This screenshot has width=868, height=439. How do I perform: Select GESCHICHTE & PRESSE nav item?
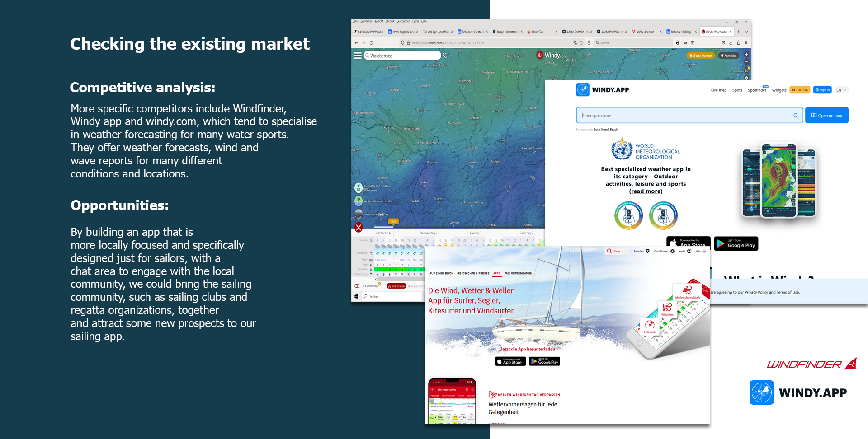pyautogui.click(x=473, y=273)
